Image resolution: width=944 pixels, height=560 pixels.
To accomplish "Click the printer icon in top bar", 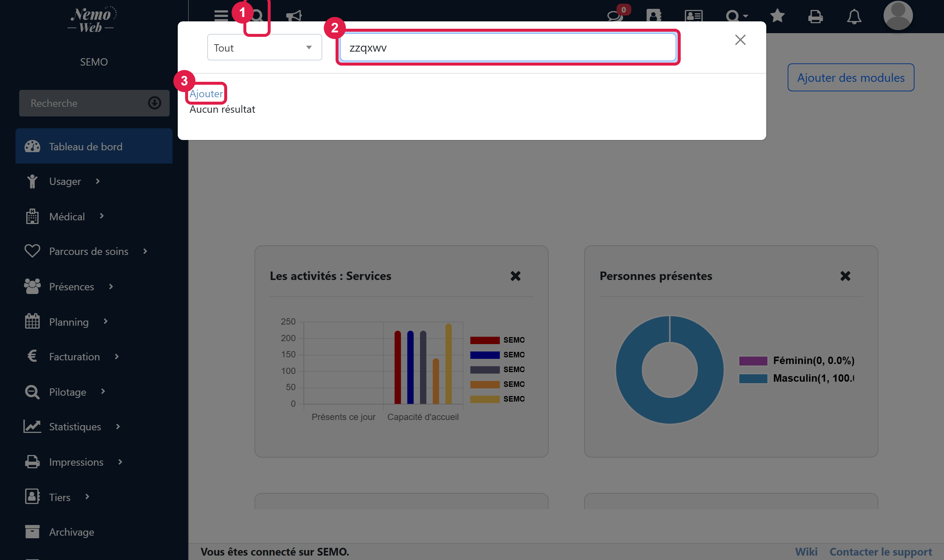I will point(815,16).
